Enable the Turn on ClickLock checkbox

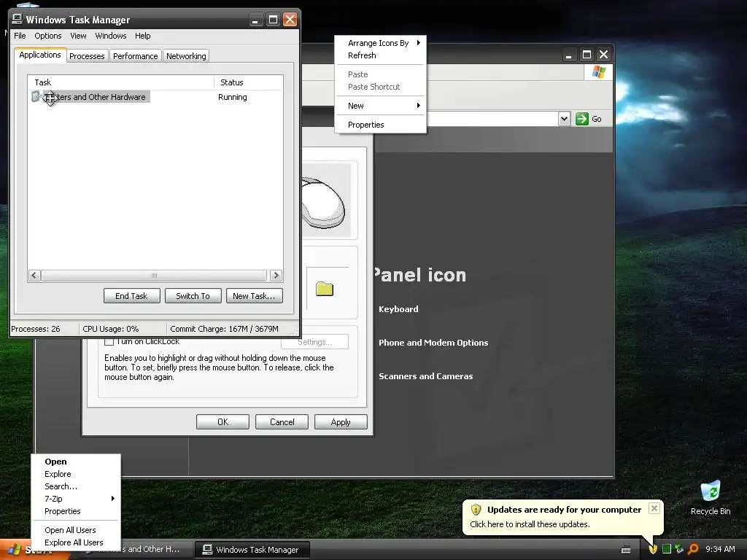pos(109,341)
